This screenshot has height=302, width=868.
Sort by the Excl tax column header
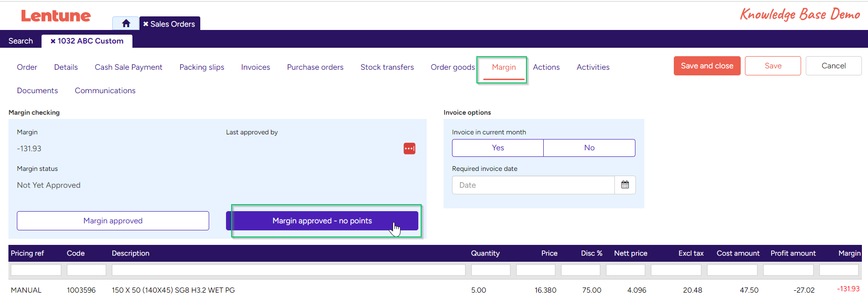click(691, 253)
